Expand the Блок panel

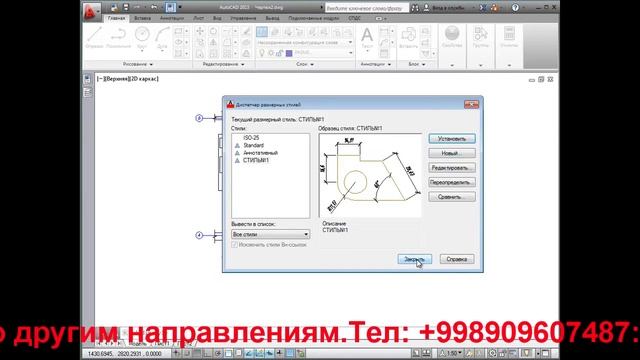[417, 64]
